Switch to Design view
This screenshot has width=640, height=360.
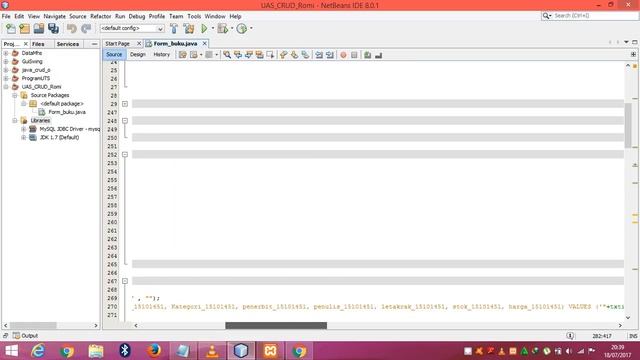(138, 55)
